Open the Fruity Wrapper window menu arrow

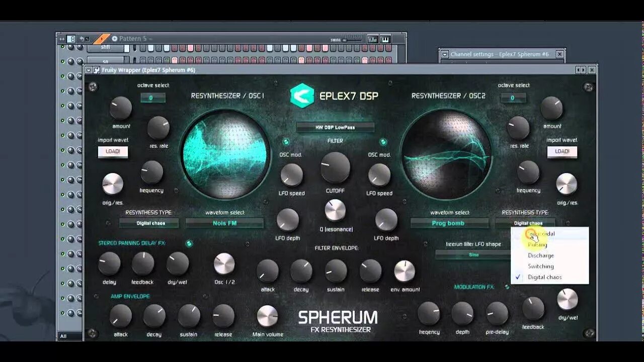89,70
